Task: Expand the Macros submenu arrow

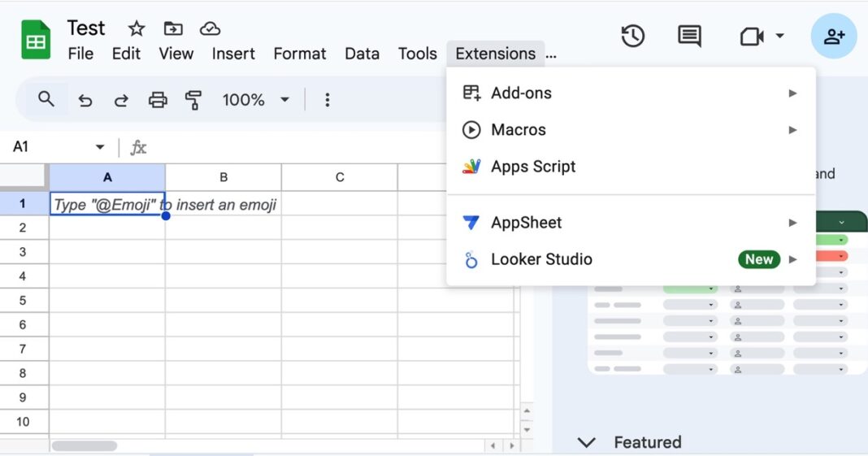Action: pos(792,130)
